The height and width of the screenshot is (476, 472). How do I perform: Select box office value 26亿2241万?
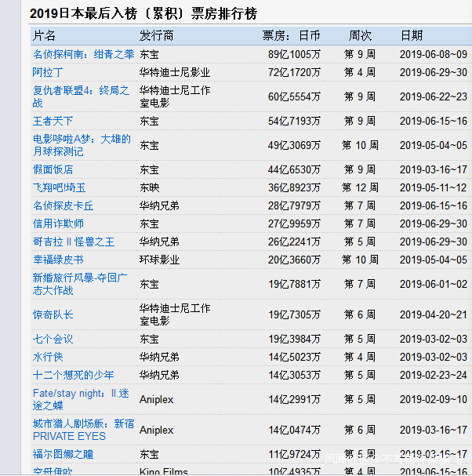[x=294, y=242]
